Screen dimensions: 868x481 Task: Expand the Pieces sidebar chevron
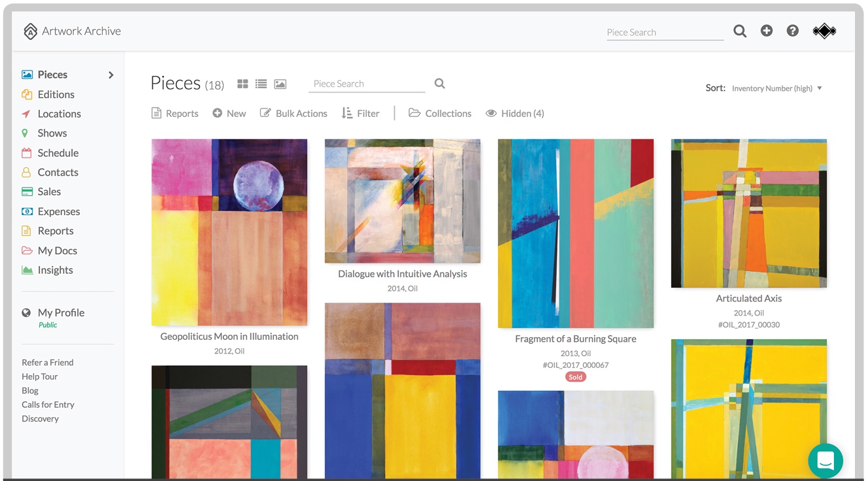click(111, 75)
